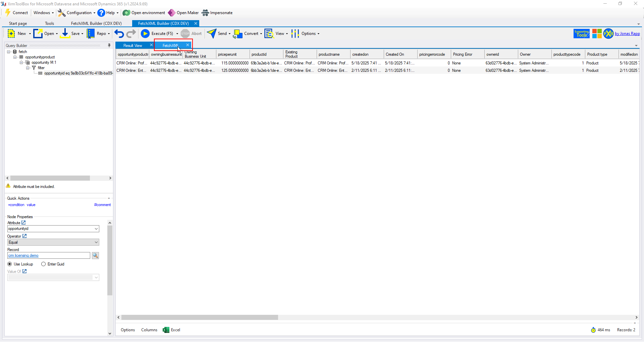Viewport: 644px width, 342px height.
Task: Open the Configuration tools icon
Action: [x=61, y=13]
